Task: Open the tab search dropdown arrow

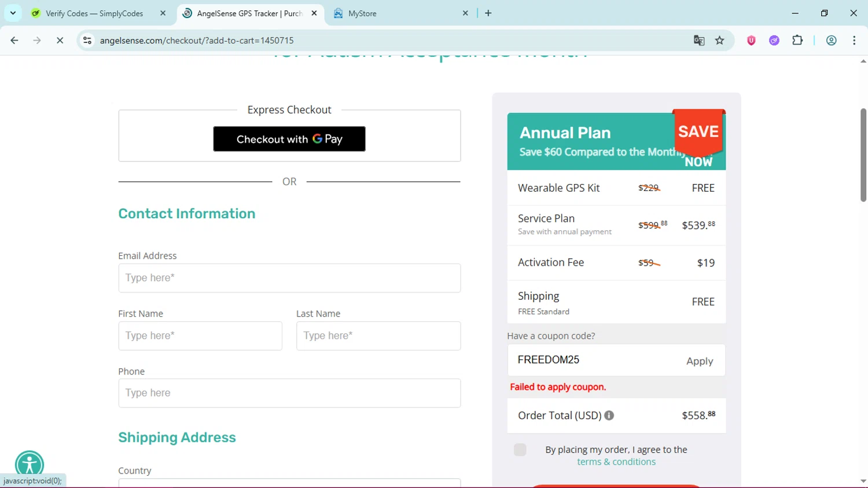Action: pos(13,13)
